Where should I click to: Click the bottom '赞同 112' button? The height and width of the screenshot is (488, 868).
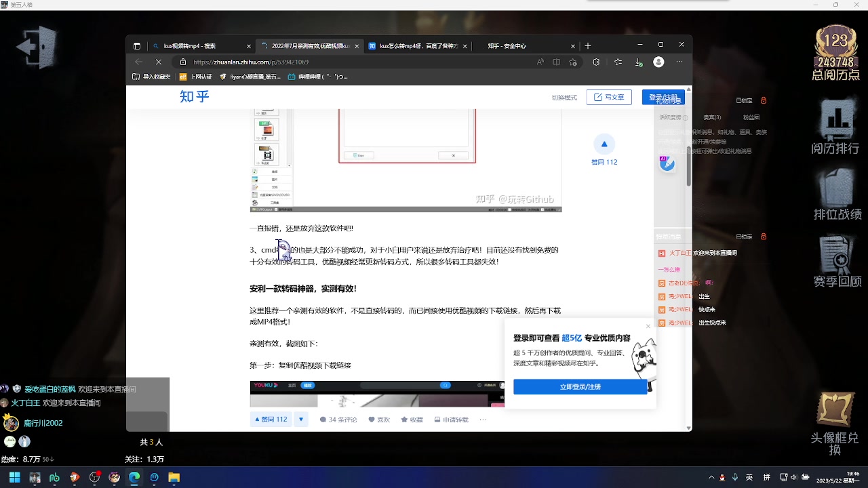point(271,420)
